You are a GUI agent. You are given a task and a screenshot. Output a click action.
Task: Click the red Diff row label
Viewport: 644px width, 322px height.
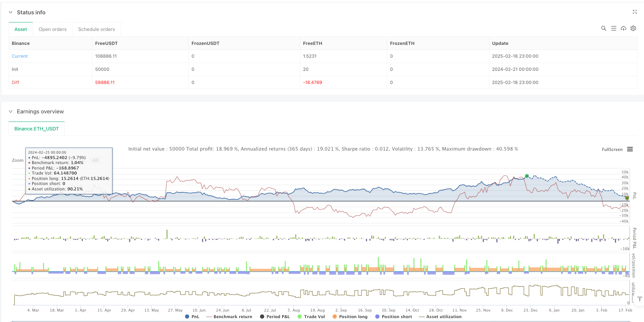click(x=15, y=82)
